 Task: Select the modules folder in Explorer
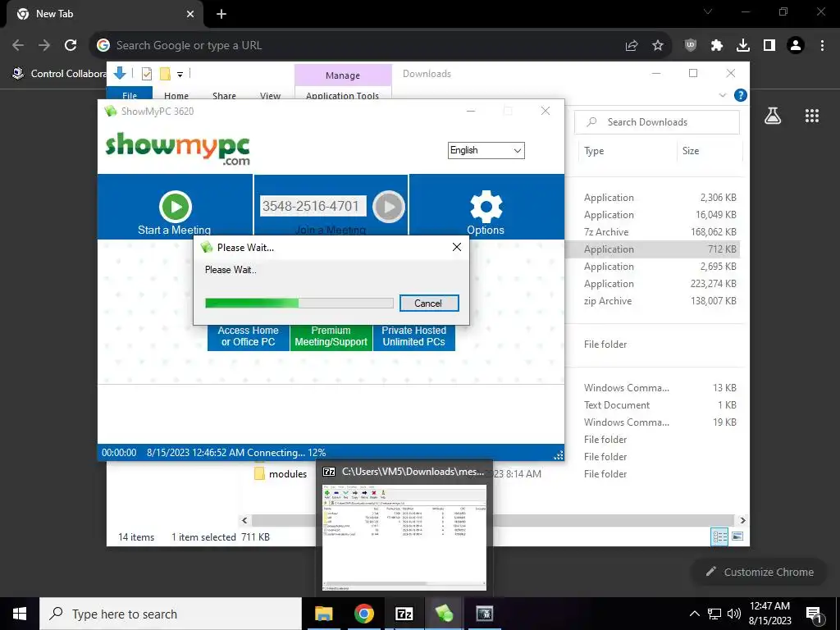[x=281, y=473]
